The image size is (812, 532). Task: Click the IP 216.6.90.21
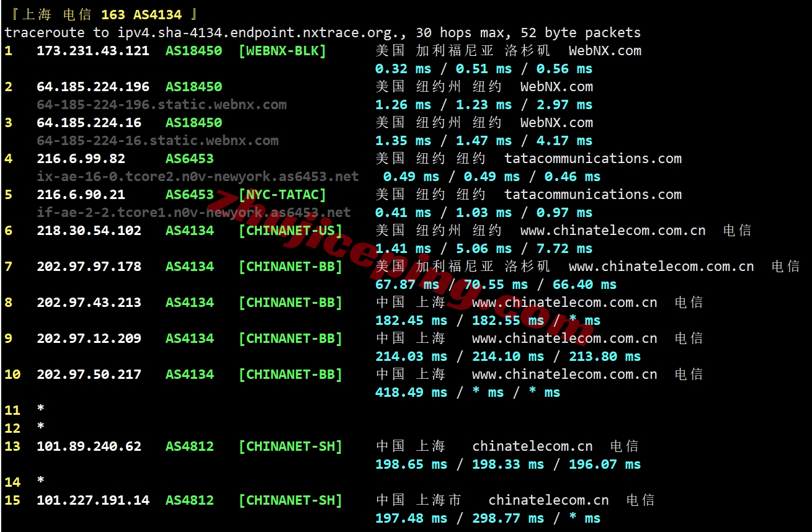pos(81,195)
